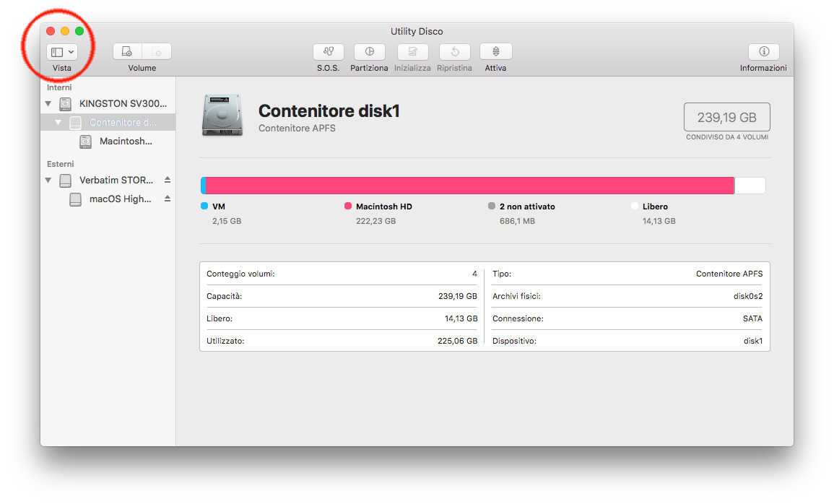Screen dimensions: 834x504
Task: Click the 'Capacità:' row label
Action: pyautogui.click(x=224, y=296)
